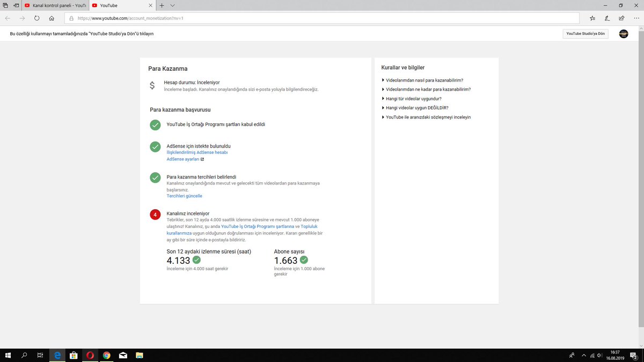Click the dollar sign account status icon
The width and height of the screenshot is (644, 362).
click(152, 85)
